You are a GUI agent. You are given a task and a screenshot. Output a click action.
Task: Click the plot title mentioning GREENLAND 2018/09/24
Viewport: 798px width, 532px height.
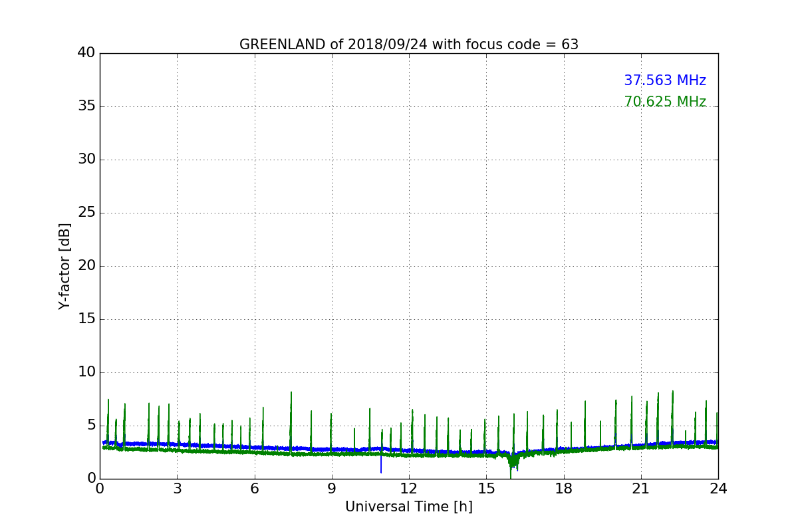[x=409, y=45]
